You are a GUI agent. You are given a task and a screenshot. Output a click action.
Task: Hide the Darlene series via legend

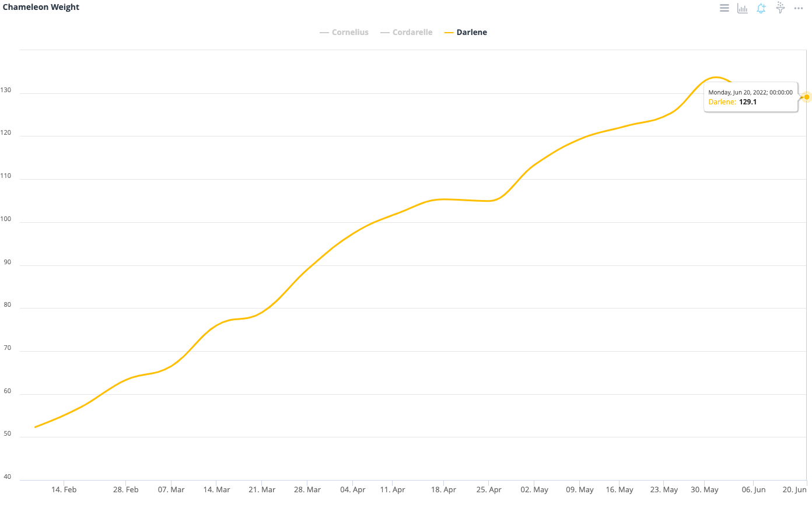click(471, 33)
